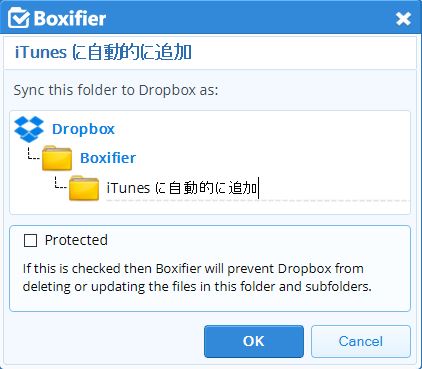This screenshot has width=422, height=369.
Task: Click the iTunes に自動的に追加 heading
Action: (103, 52)
